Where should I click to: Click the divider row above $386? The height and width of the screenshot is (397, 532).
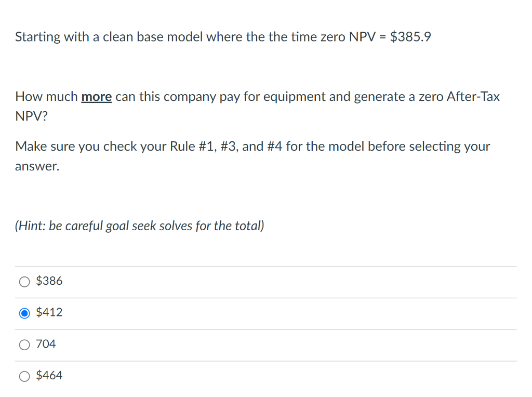click(x=265, y=266)
